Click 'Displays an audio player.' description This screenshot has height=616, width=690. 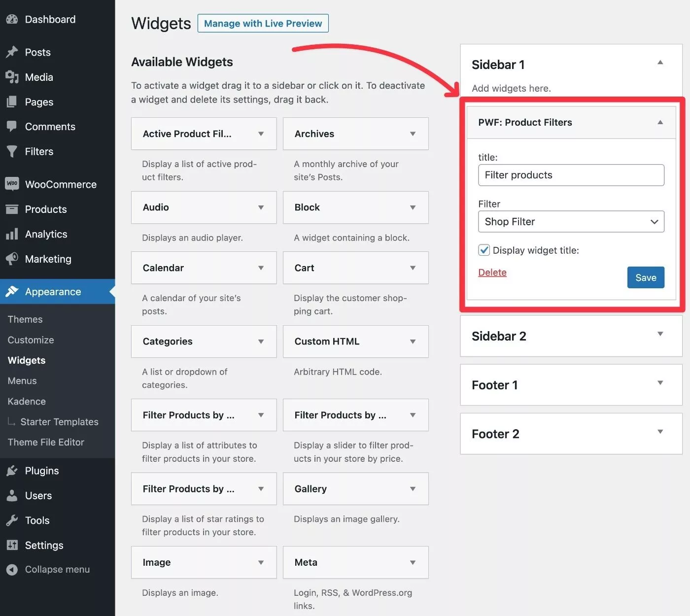192,238
